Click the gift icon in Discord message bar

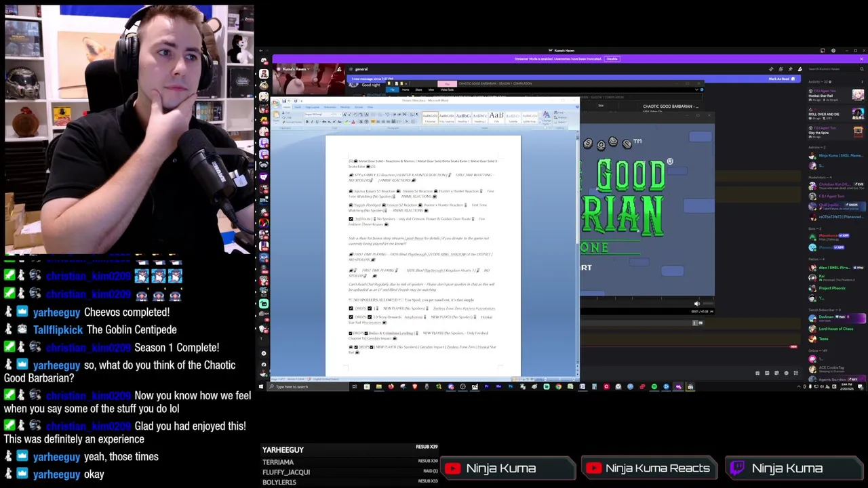[757, 373]
